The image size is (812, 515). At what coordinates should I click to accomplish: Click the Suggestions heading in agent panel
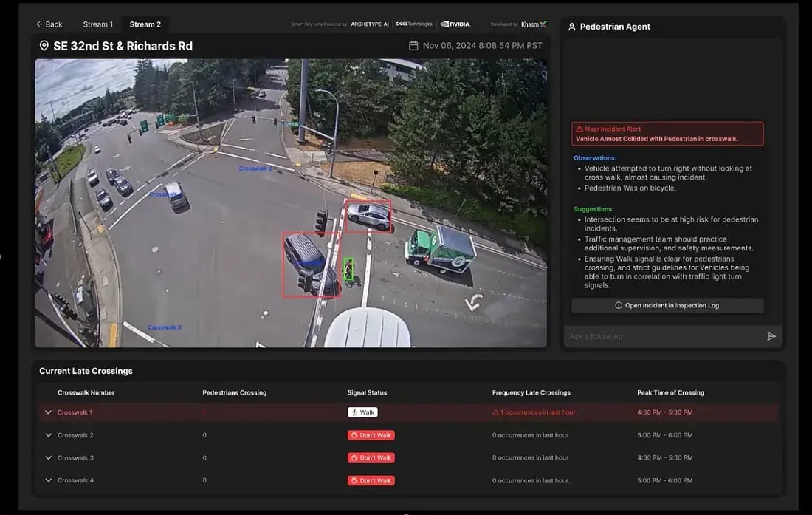593,209
